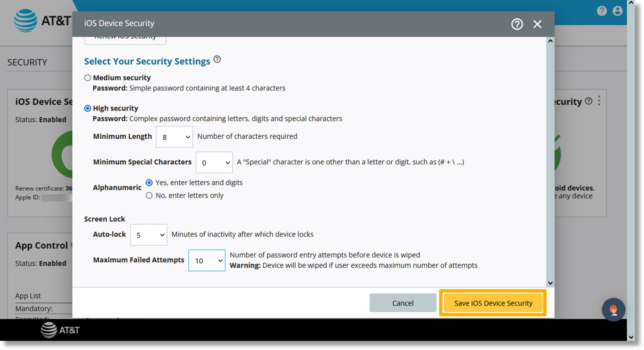The image size is (644, 350).
Task: Open the Auto-lock minutes dropdown
Action: 149,235
